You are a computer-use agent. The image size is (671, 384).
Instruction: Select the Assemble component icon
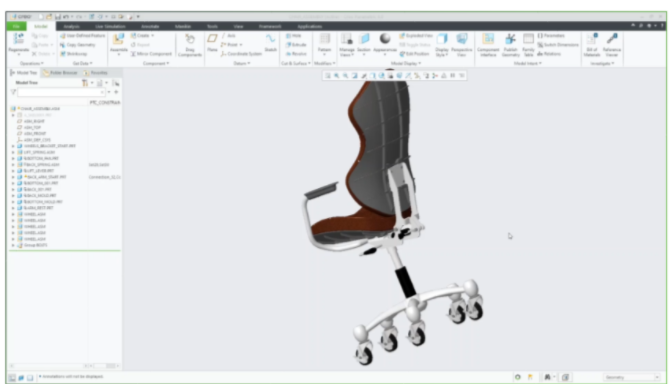pos(119,39)
